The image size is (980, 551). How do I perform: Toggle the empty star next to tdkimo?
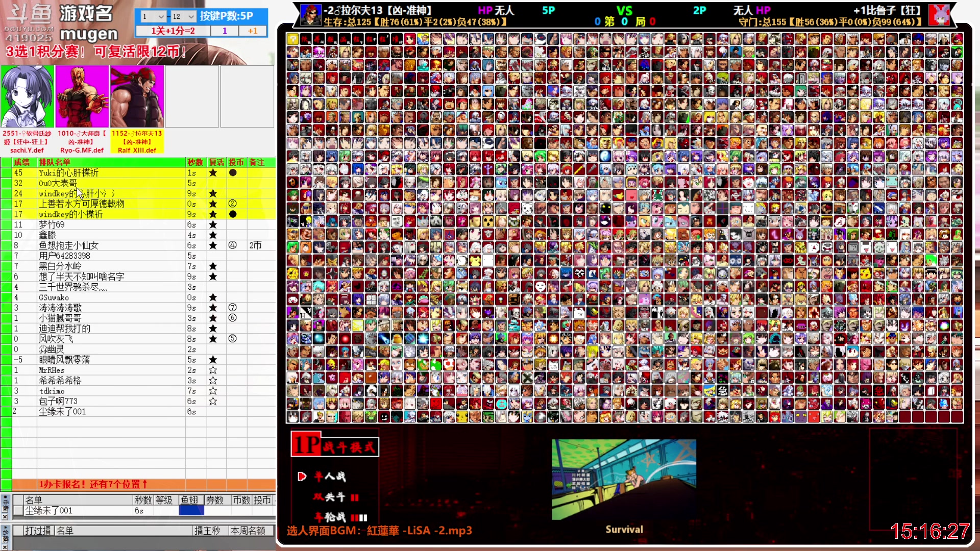213,390
